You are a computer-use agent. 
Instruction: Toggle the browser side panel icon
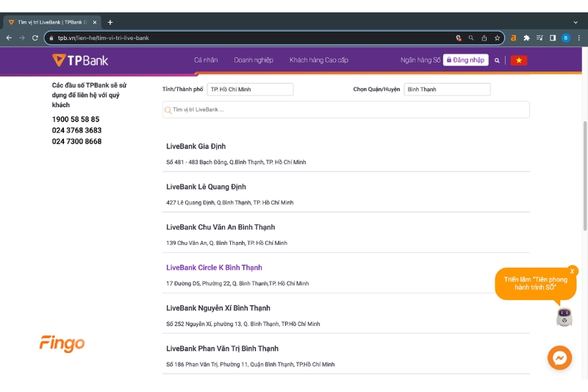553,38
